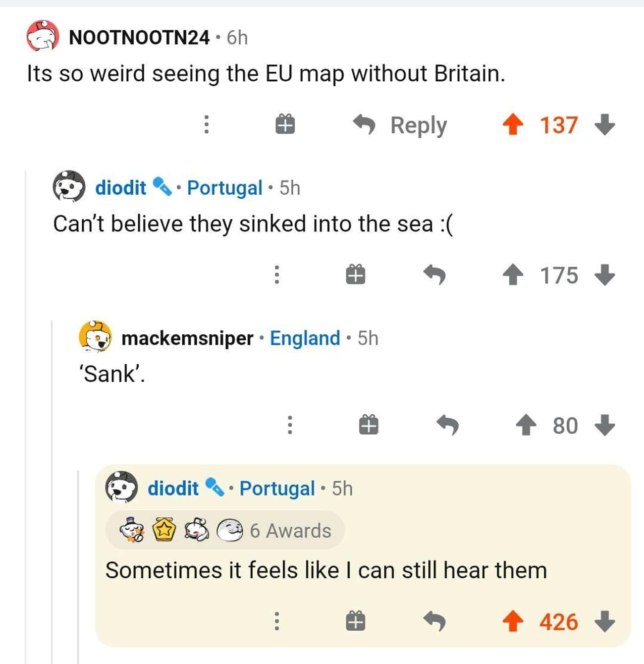Click the England flair next to mackemsniper

tap(305, 338)
